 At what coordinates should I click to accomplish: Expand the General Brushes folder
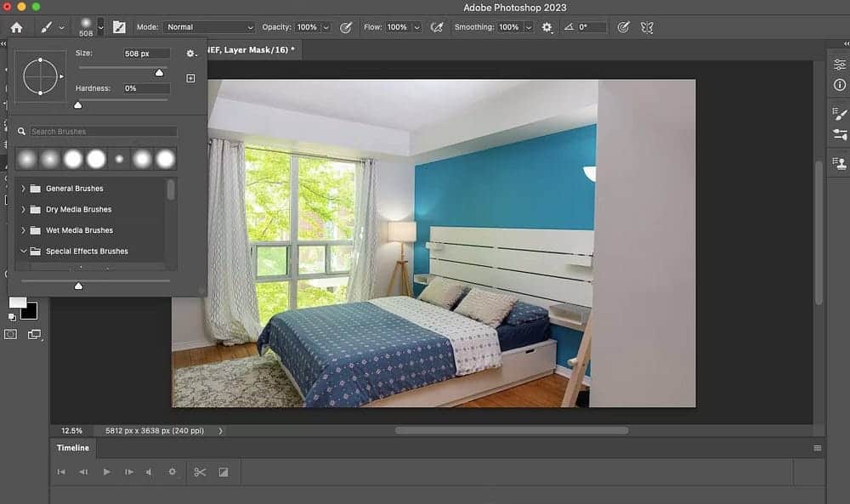(x=23, y=189)
